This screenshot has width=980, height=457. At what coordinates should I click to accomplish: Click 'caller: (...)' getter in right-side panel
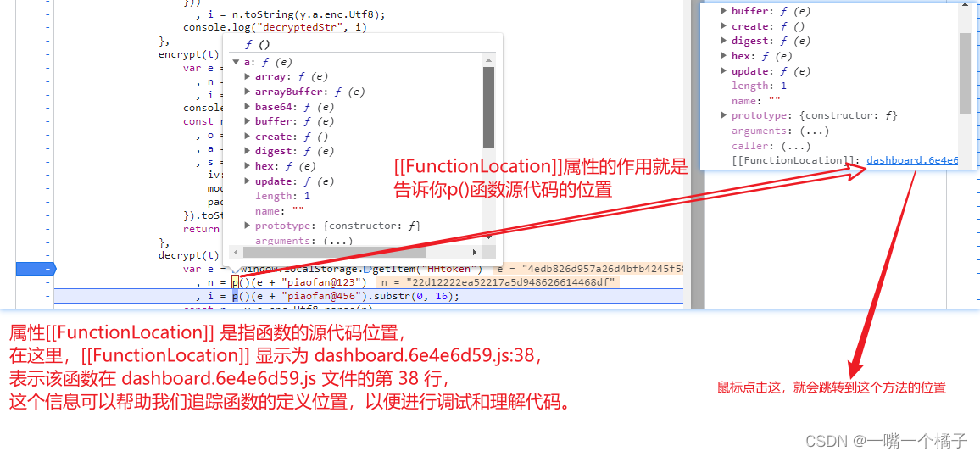(x=771, y=146)
